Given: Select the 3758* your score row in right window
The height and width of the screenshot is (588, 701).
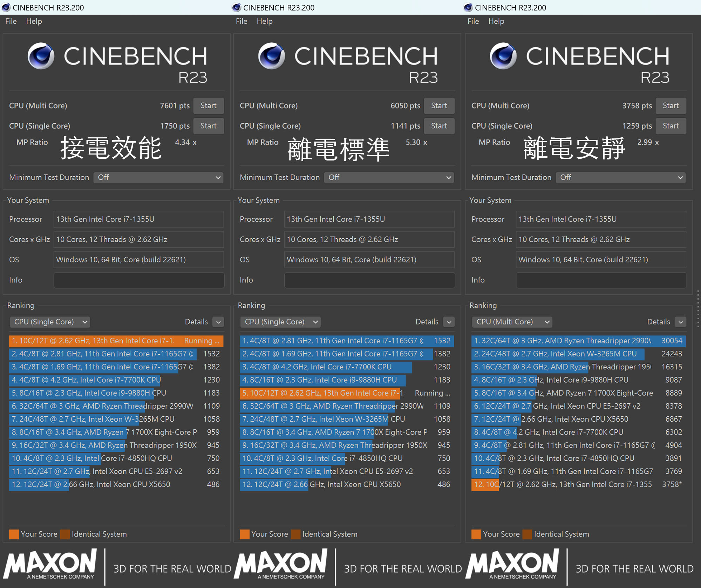Looking at the screenshot, I should (579, 485).
